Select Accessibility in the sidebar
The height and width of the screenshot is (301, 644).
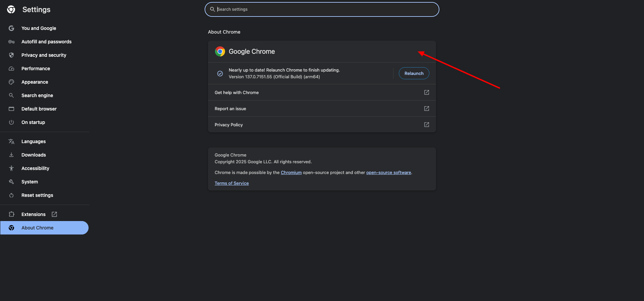tap(44, 168)
